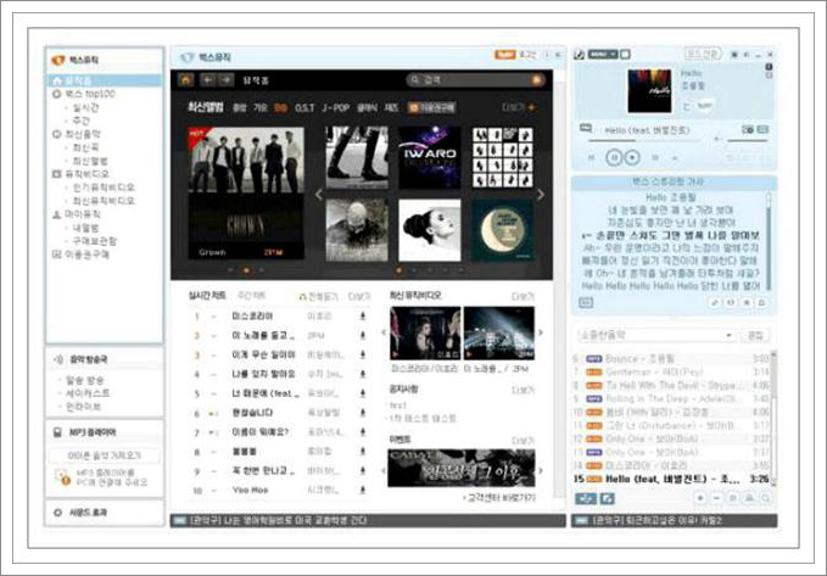Select chart song Yoo Hoo
Viewport: 827px width, 576px height.
click(x=250, y=490)
